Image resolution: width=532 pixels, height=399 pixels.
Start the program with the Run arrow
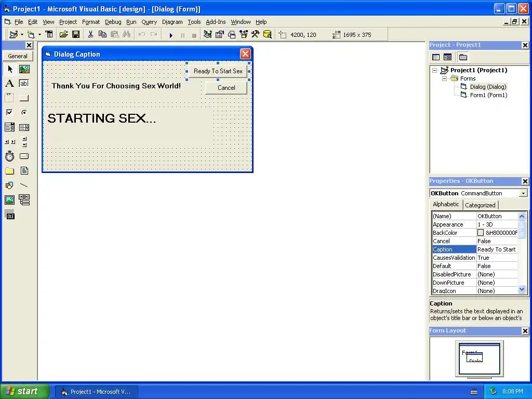click(171, 35)
